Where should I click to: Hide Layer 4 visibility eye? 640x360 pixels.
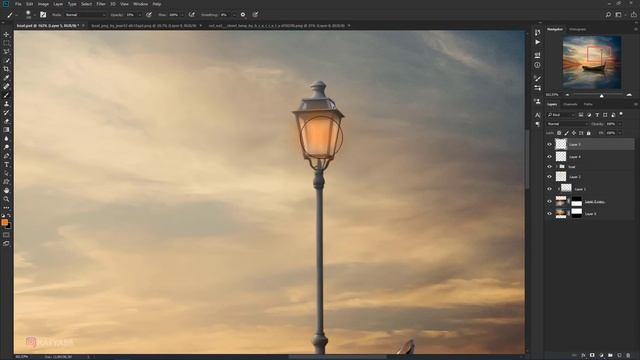pyautogui.click(x=549, y=156)
